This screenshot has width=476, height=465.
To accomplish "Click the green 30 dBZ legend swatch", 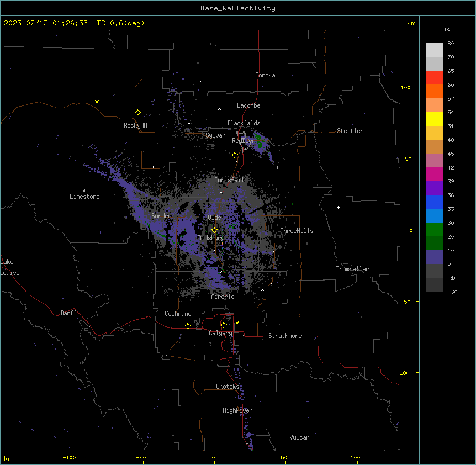I will tap(434, 230).
